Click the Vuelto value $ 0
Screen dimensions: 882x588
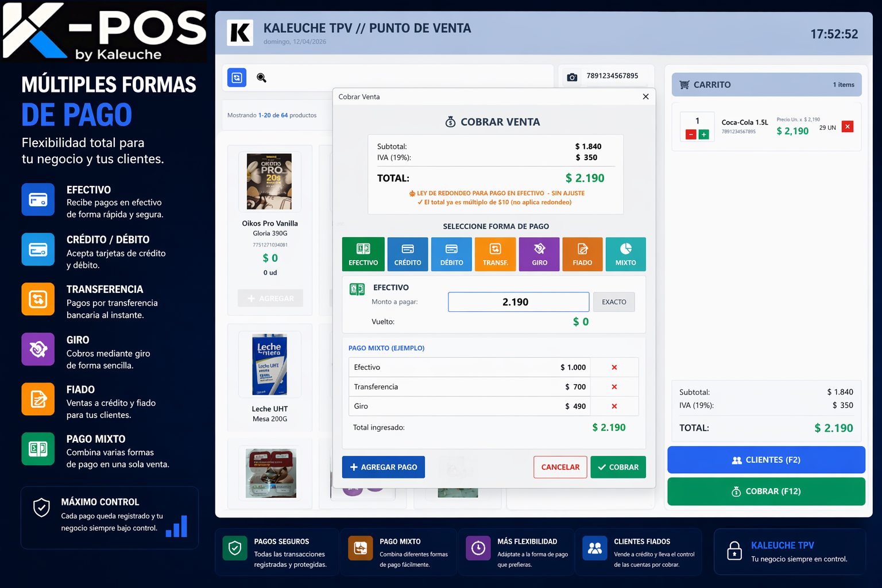581,322
